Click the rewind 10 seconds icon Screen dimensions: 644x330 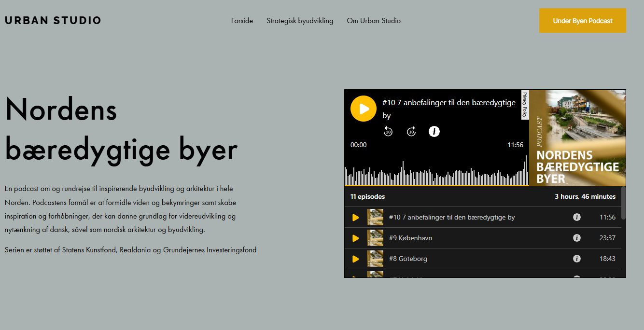(x=388, y=131)
